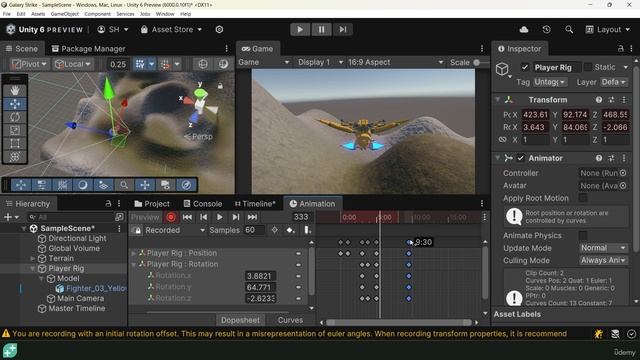The height and width of the screenshot is (360, 640).
Task: Select the Move tool in Scene
Action: click(15, 104)
